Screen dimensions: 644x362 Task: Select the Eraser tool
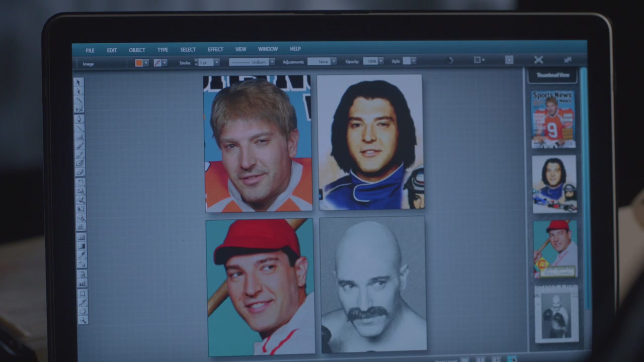click(x=80, y=172)
